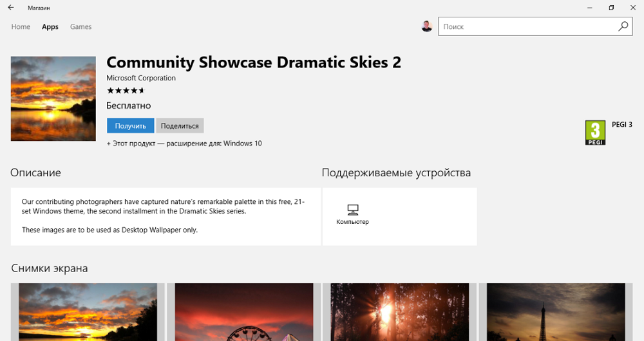
Task: Click the star rating below the publisher
Action: point(126,91)
